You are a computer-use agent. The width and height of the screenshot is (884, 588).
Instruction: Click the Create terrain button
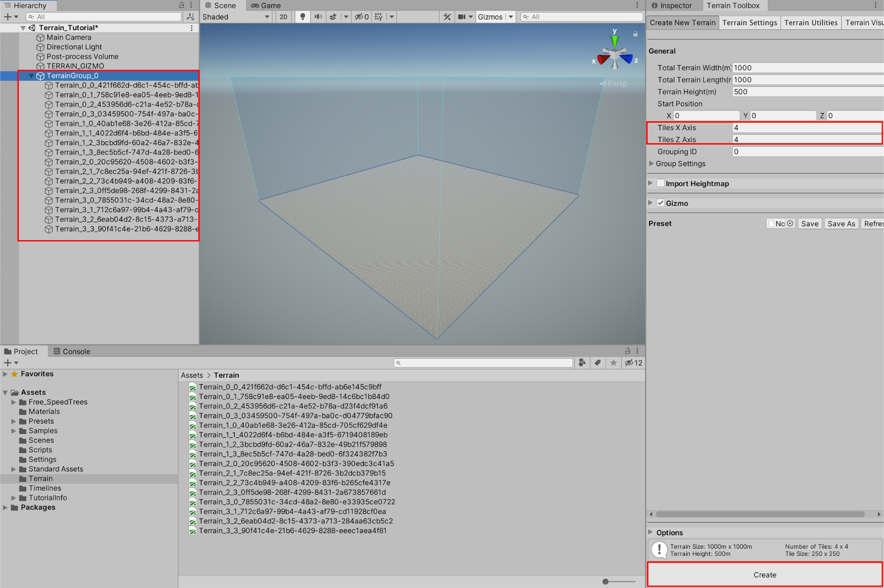[x=764, y=575]
